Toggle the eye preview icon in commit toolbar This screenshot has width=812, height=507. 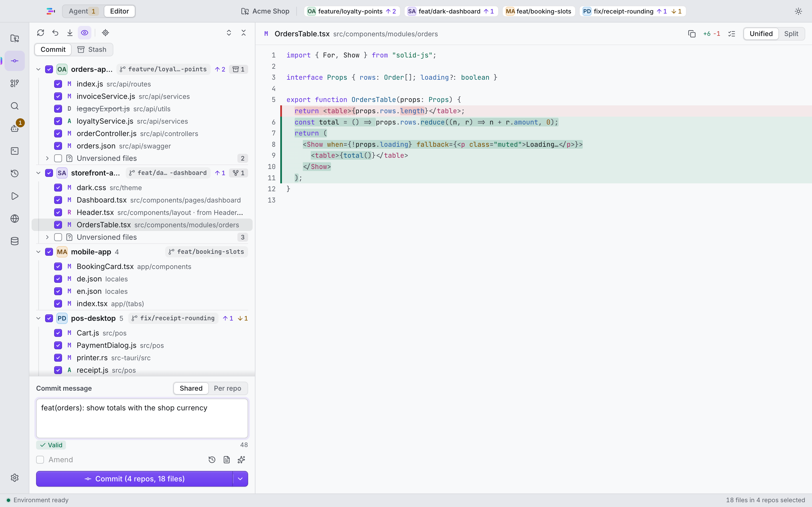point(85,32)
